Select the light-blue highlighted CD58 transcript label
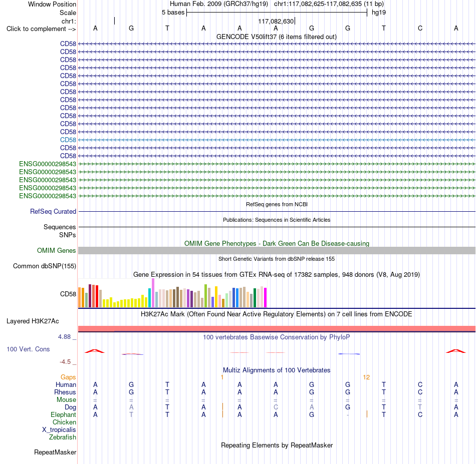Screen dimensions: 476x464 pyautogui.click(x=68, y=140)
